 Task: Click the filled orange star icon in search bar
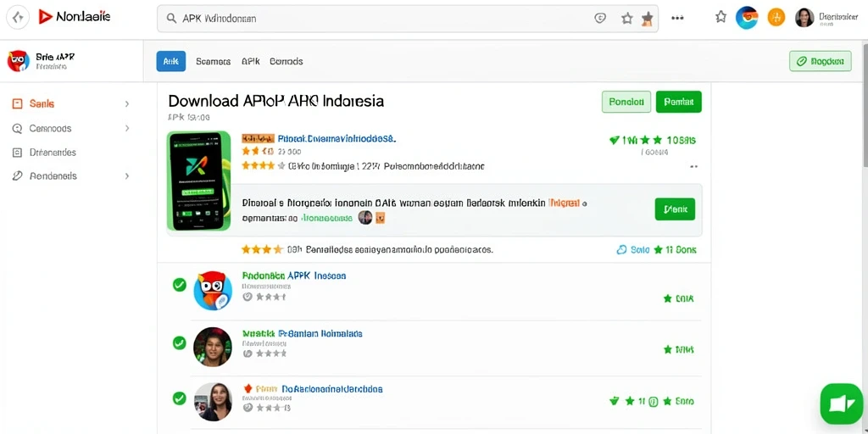pos(647,19)
